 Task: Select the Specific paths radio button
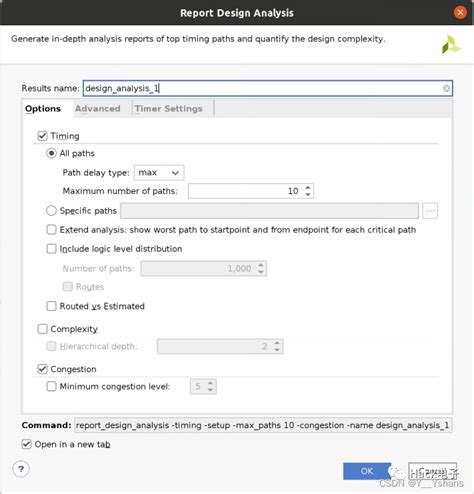click(51, 211)
